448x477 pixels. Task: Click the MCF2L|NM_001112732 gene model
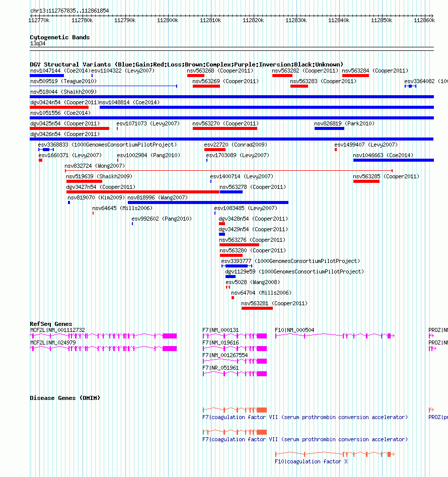(103, 336)
